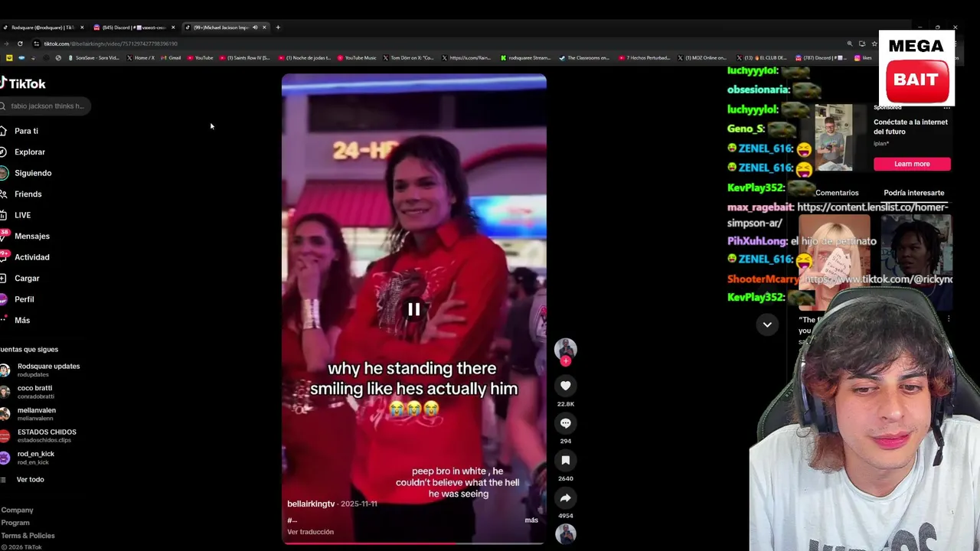The height and width of the screenshot is (551, 980).
Task: Save video with bookmark icon
Action: (x=566, y=460)
